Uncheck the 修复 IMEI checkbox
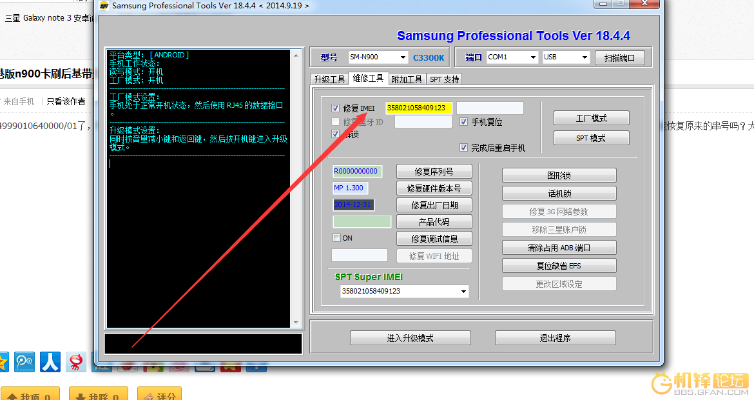Image resolution: width=754 pixels, height=400 pixels. (335, 108)
